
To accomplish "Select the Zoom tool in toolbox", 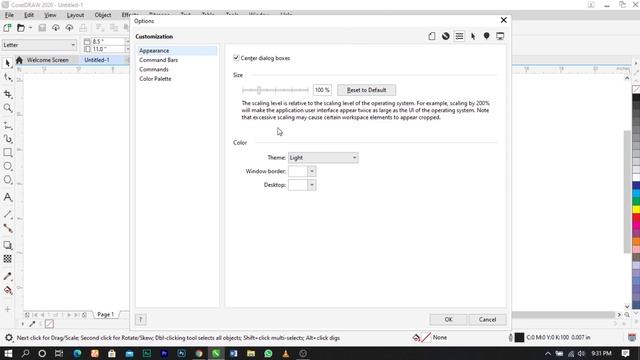I will coord(7,108).
